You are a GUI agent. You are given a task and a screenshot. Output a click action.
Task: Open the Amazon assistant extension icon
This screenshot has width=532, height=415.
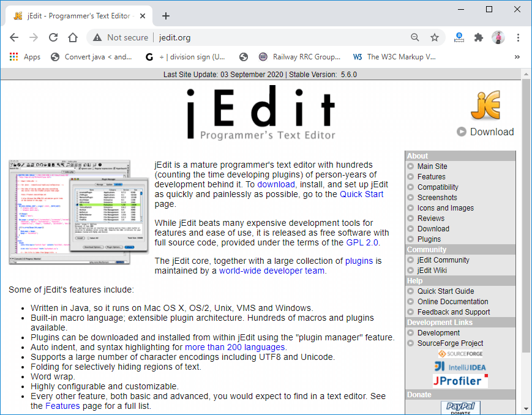coord(459,37)
